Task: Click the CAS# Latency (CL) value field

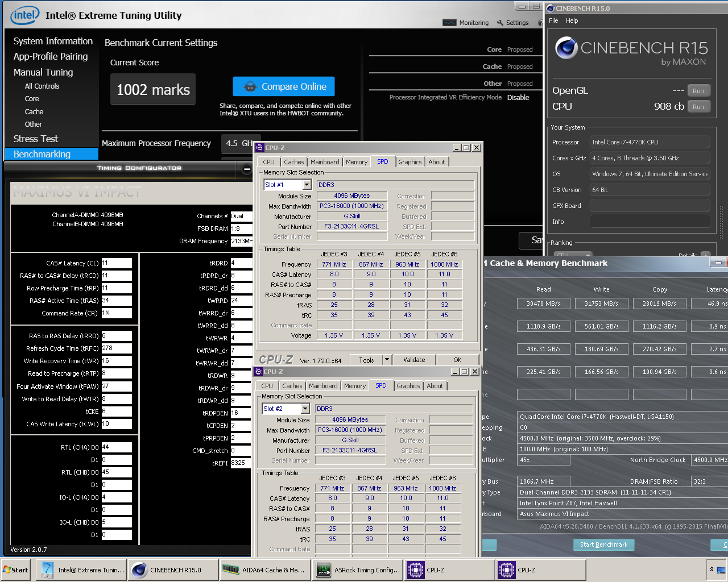Action: (x=117, y=263)
